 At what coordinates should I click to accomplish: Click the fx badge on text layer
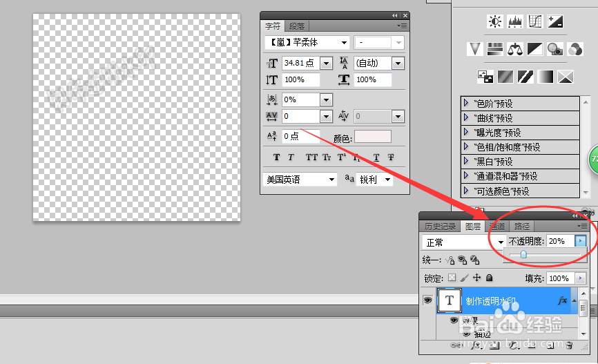coord(562,300)
